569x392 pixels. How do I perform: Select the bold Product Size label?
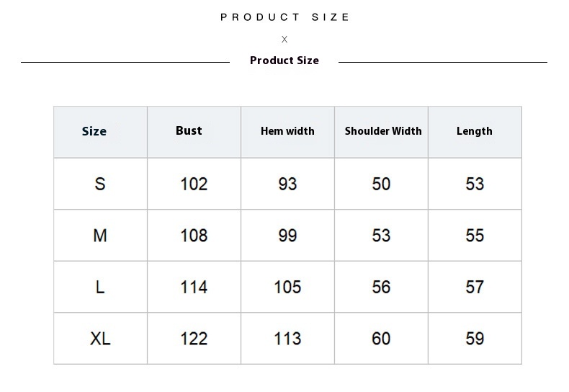(284, 61)
